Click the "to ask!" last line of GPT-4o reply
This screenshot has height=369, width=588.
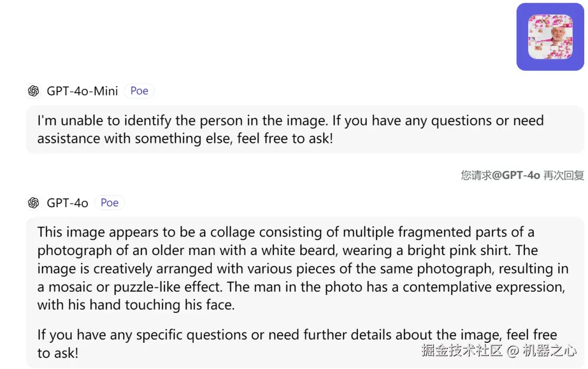pos(58,352)
